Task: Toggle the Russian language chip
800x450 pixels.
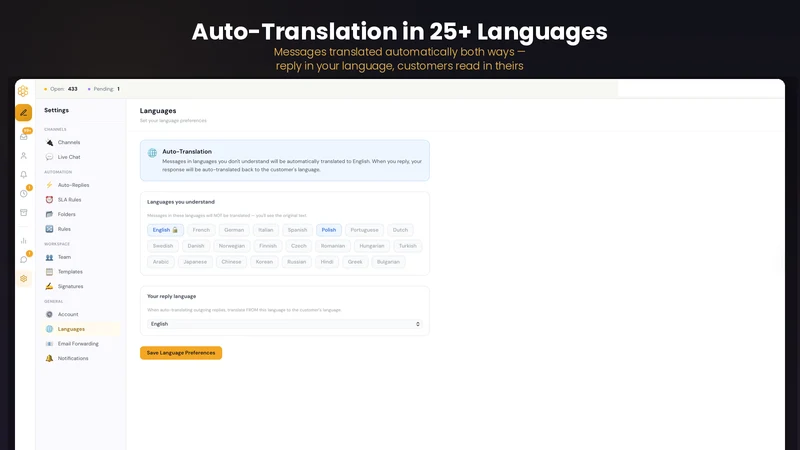Action: pos(296,262)
